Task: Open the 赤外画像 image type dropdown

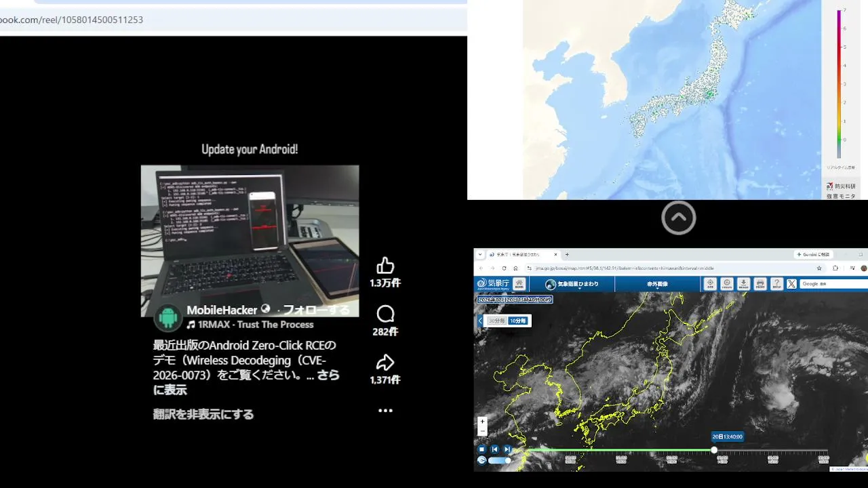Action: 657,285
